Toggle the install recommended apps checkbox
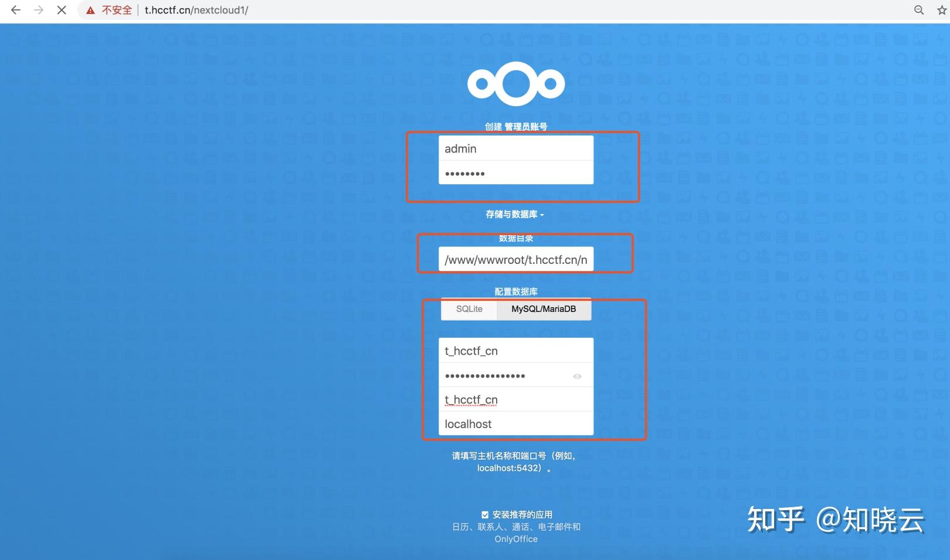 point(485,515)
